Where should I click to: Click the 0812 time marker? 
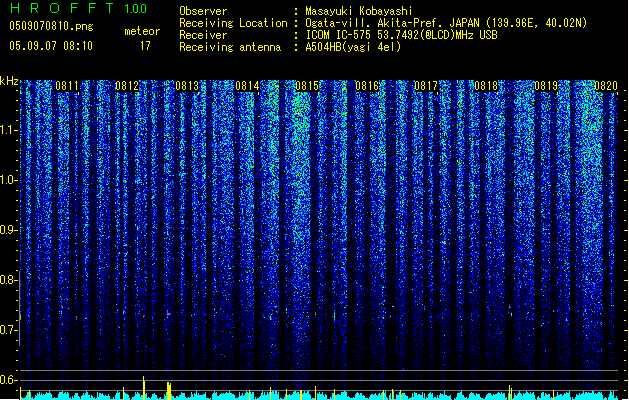click(127, 86)
